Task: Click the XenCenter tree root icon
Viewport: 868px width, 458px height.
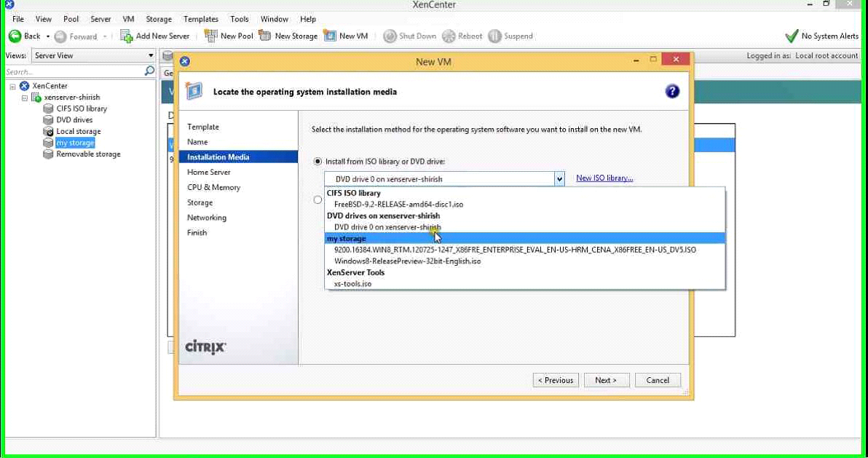Action: coord(24,86)
